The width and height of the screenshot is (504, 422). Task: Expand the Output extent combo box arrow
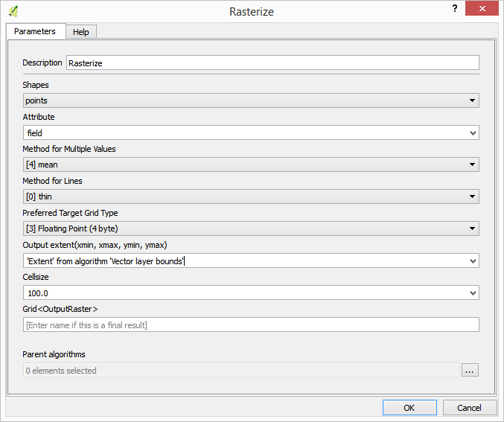(473, 261)
